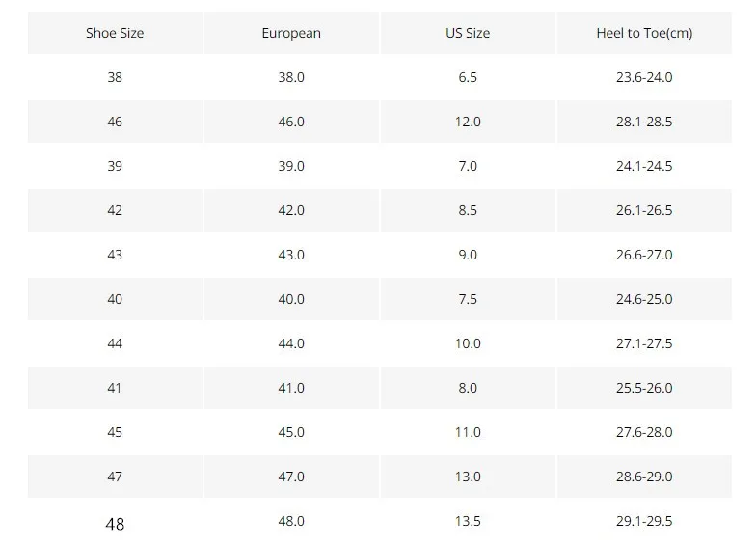Click the Shoe Size column header
756x545 pixels.
coord(115,33)
